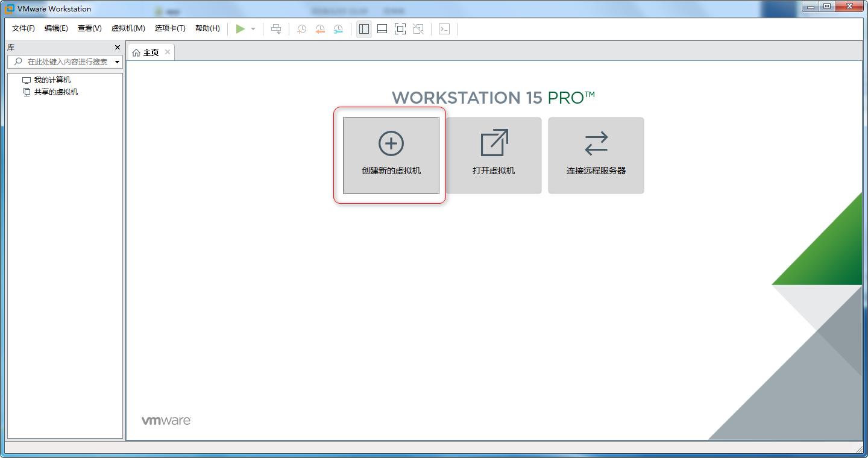Click the full screen mode icon

pos(400,29)
